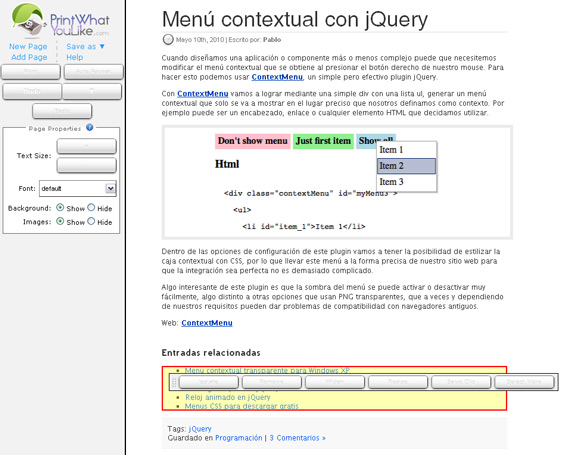Decrease text size with lower button
570x455 pixels.
pyautogui.click(x=87, y=165)
